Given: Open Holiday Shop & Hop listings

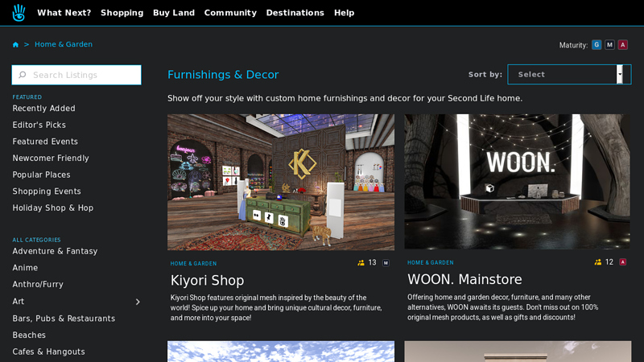Looking at the screenshot, I should pos(53,208).
